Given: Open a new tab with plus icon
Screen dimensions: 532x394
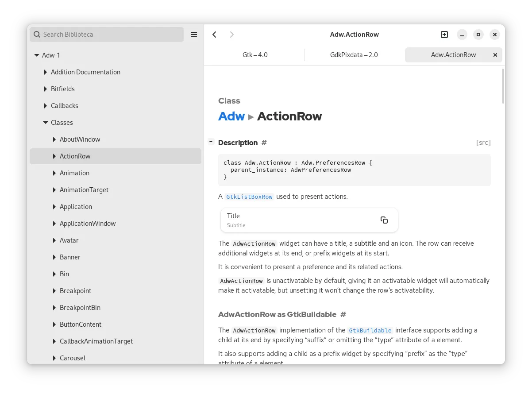Looking at the screenshot, I should click(444, 35).
